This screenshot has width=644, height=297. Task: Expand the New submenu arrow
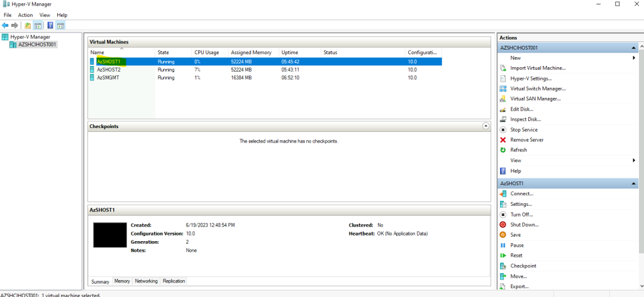(x=634, y=58)
